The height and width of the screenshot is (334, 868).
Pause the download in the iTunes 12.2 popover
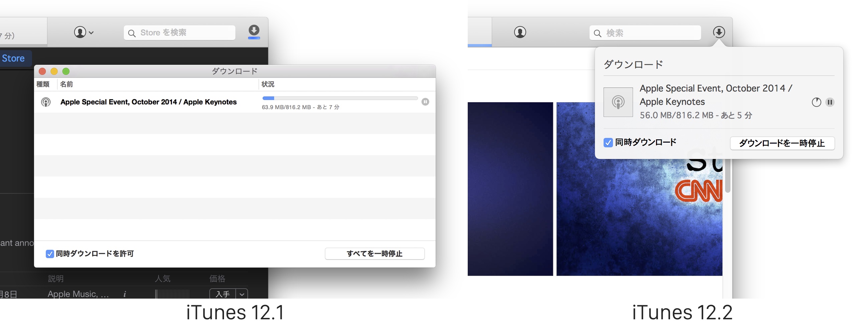point(830,102)
